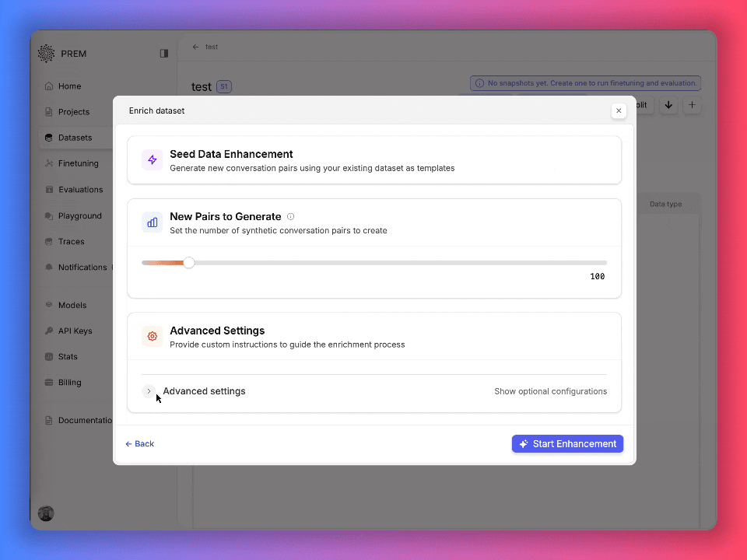Click the Billing card icon
Screen dimensions: 747x560
(48, 383)
